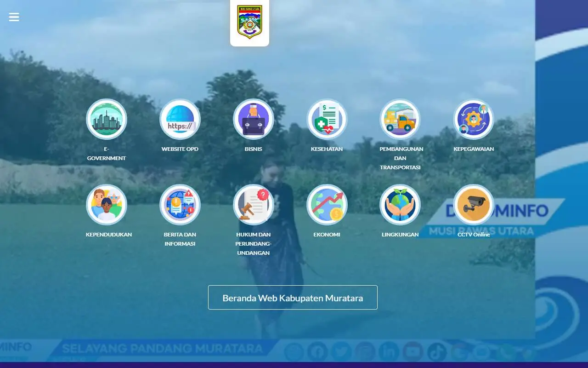Open the Hukum gavel and document icon
Screen dimensions: 588x368
(x=254, y=205)
